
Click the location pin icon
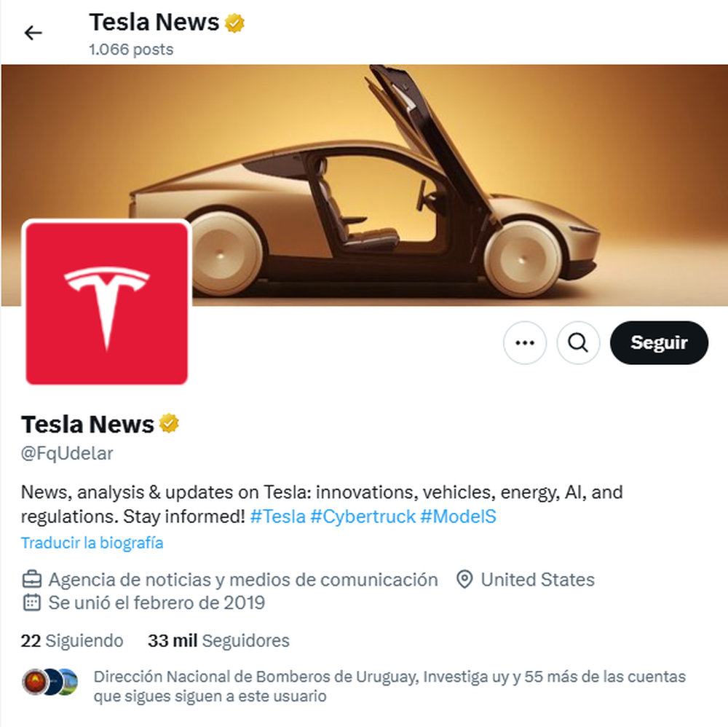(x=464, y=579)
